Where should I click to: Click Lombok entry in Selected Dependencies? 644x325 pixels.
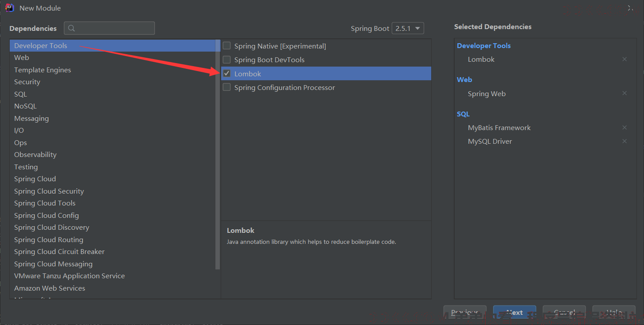pyautogui.click(x=481, y=59)
